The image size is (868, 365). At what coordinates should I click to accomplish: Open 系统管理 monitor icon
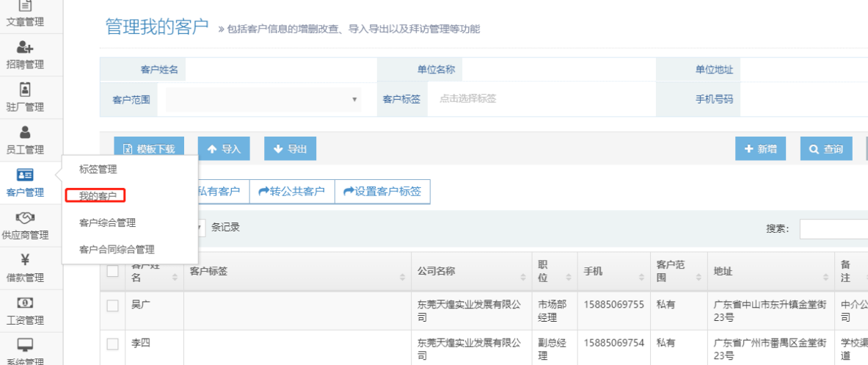pos(25,344)
